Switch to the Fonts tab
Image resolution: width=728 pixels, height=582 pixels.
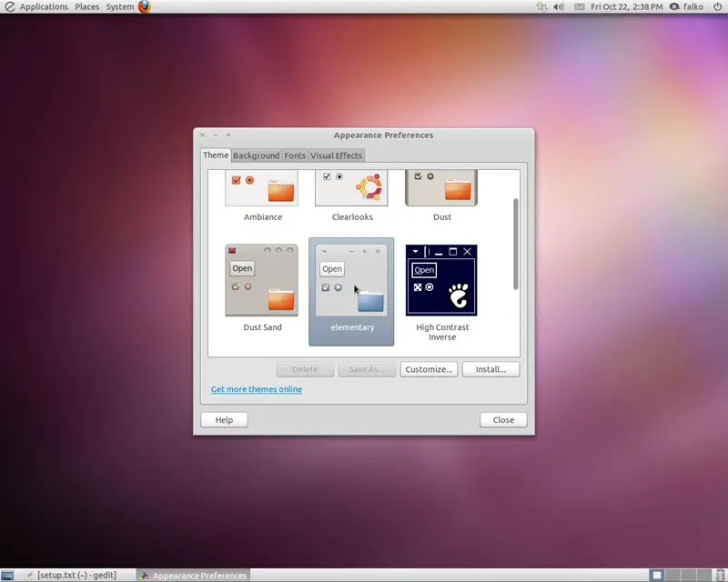(x=295, y=156)
